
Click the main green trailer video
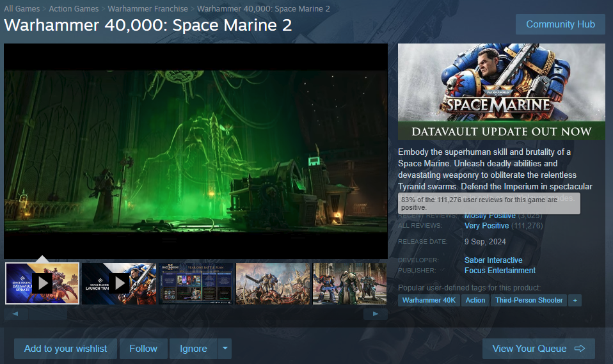pos(196,151)
